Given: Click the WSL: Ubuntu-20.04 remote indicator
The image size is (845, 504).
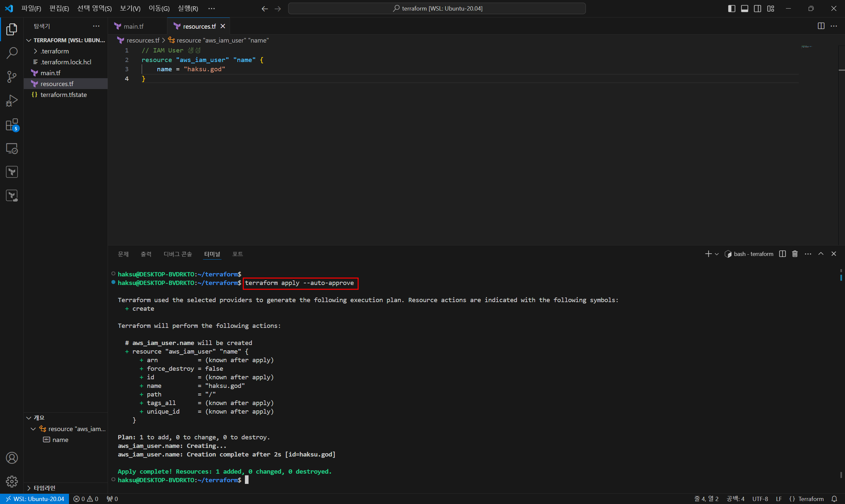Looking at the screenshot, I should pyautogui.click(x=35, y=499).
